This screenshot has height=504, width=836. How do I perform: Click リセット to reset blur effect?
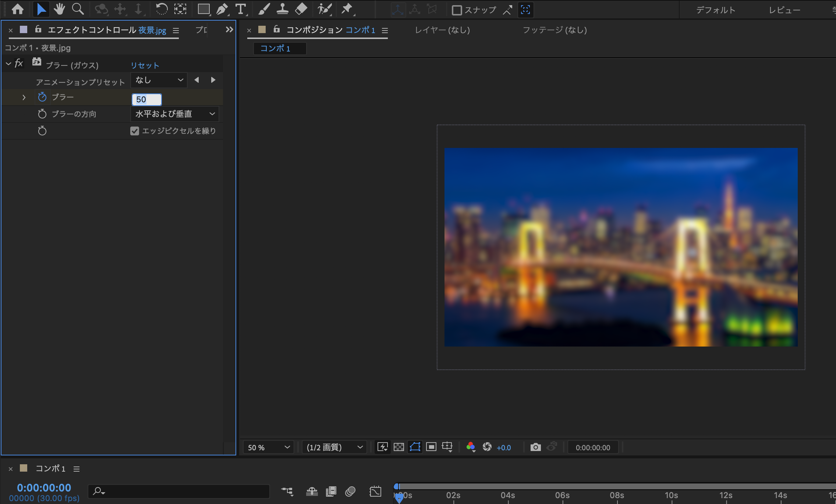tap(145, 65)
